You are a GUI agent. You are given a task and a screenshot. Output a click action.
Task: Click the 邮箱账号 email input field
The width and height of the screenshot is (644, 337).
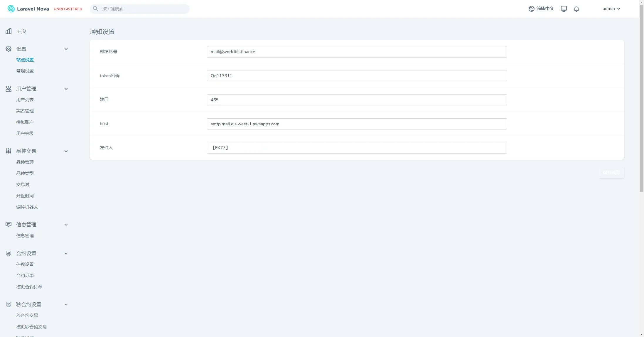(357, 52)
